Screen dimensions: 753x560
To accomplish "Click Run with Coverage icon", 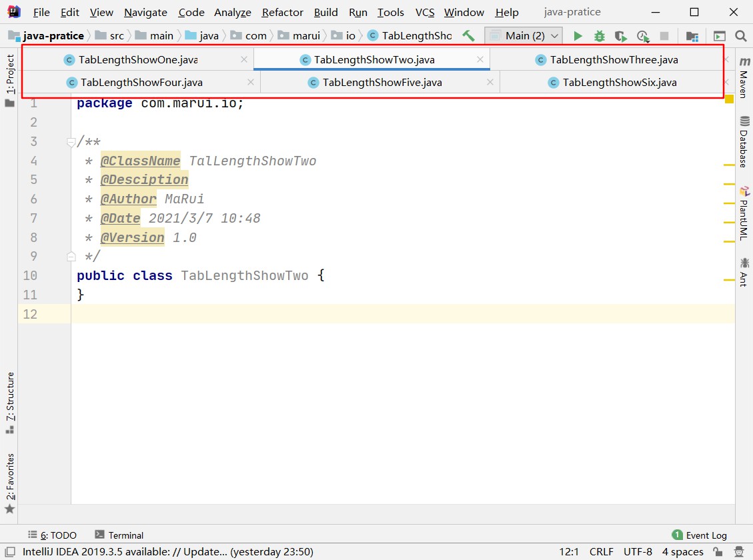I will (620, 36).
